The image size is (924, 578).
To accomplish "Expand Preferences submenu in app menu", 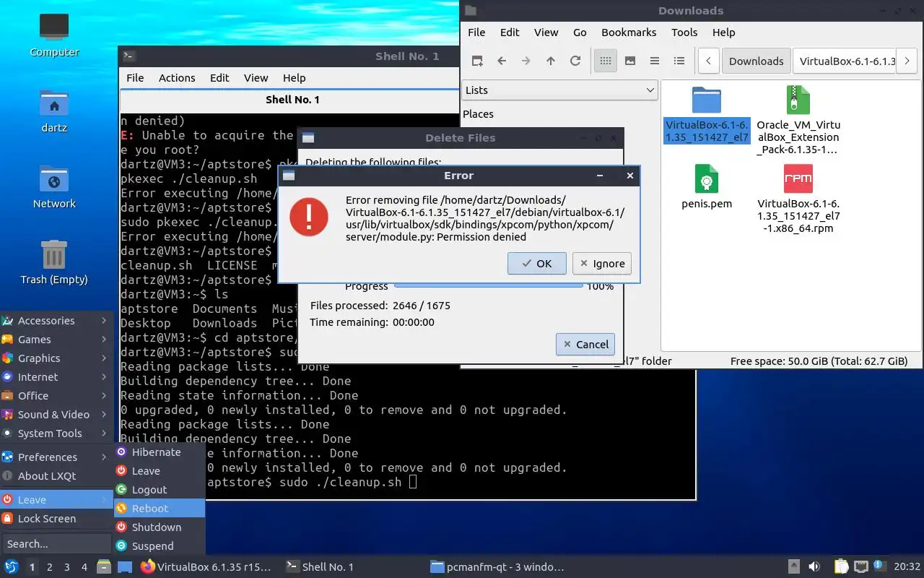I will pos(56,457).
